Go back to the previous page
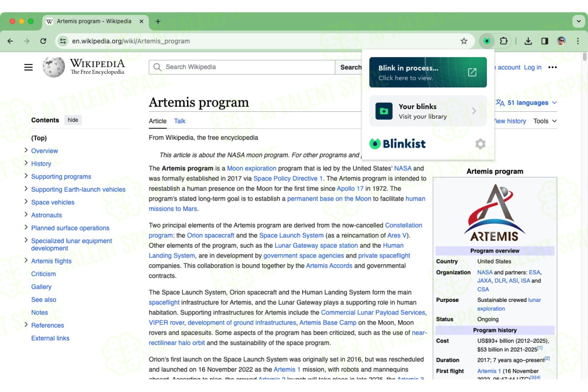This screenshot has height=392, width=588. (x=11, y=41)
